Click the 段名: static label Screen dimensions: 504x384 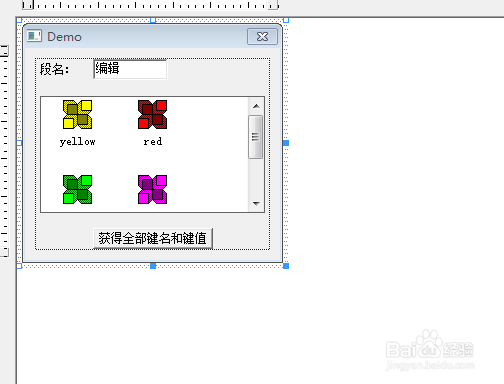(x=54, y=69)
